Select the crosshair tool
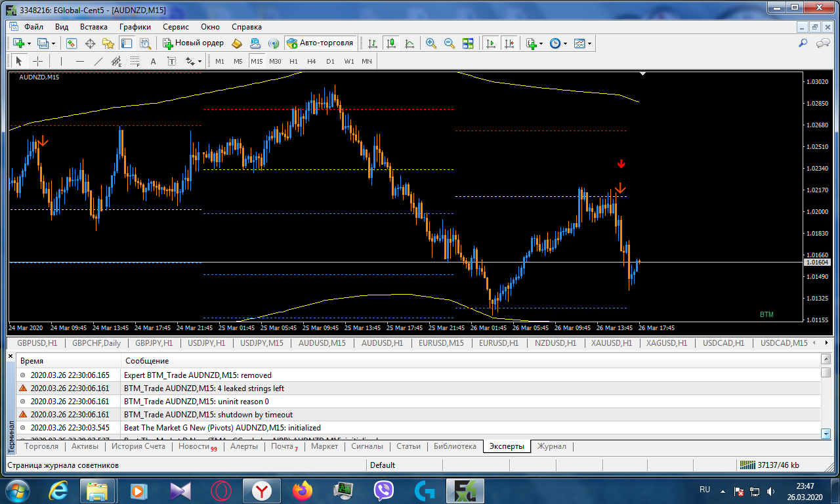This screenshot has height=504, width=840. 37,61
